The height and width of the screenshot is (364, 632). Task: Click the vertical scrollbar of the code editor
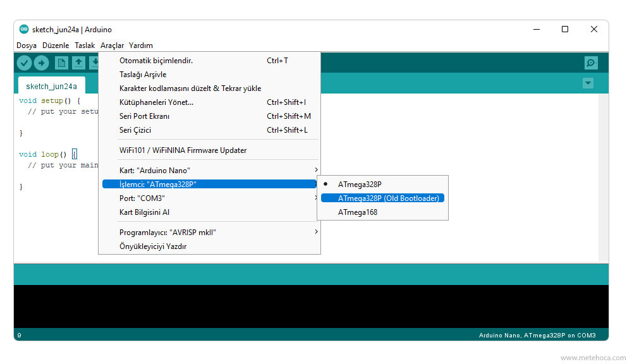(604, 178)
